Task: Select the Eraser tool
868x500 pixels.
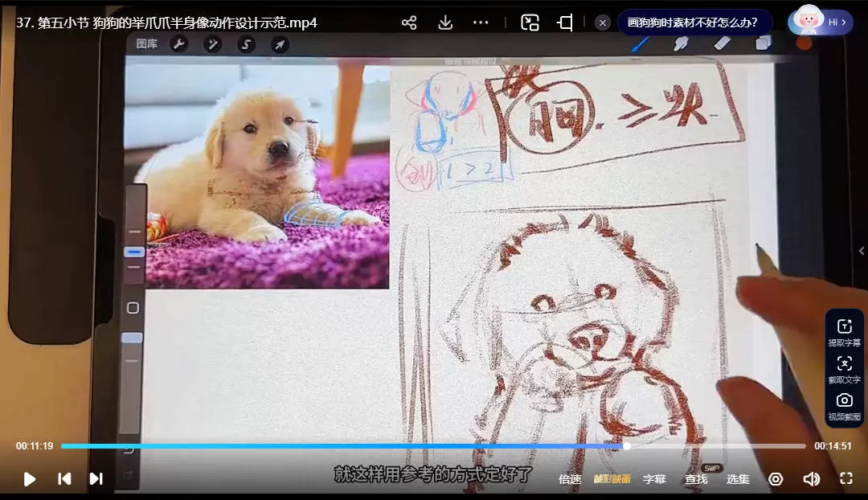Action: point(721,43)
